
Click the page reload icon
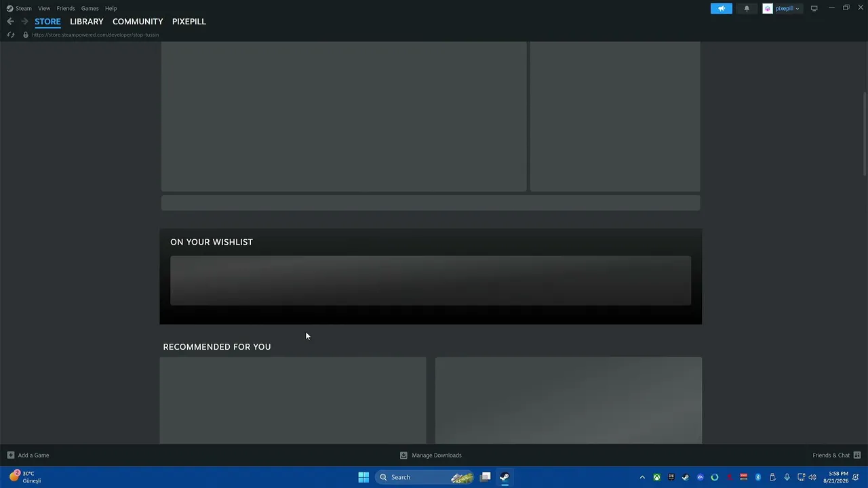pos(10,35)
